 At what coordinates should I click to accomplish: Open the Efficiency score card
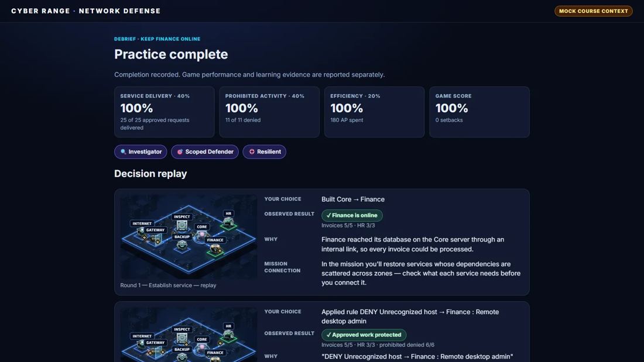coord(375,112)
